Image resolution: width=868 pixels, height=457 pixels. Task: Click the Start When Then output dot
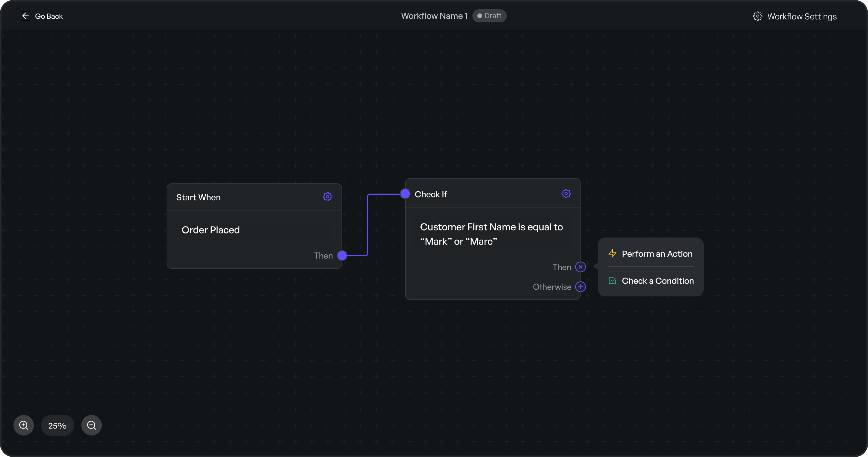click(x=342, y=255)
